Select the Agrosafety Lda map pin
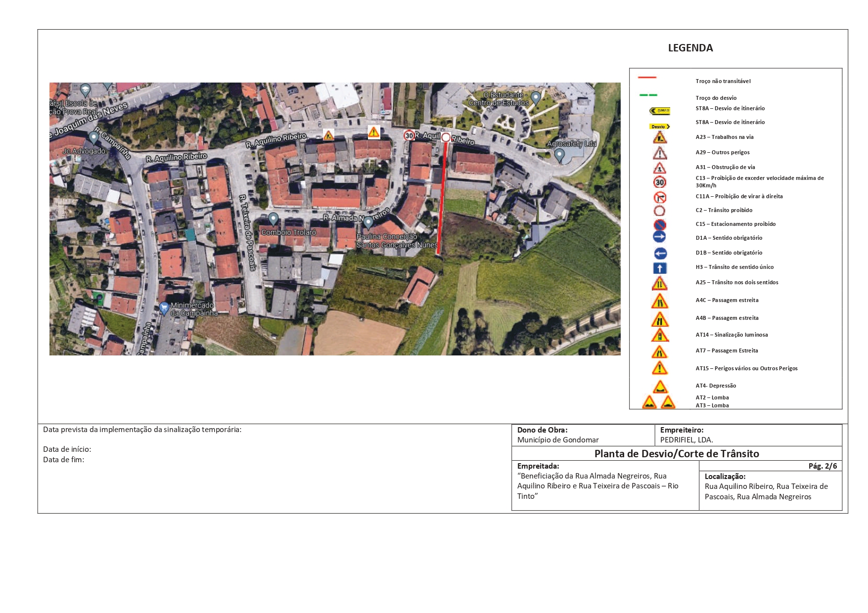This screenshot has width=868, height=613. [559, 156]
